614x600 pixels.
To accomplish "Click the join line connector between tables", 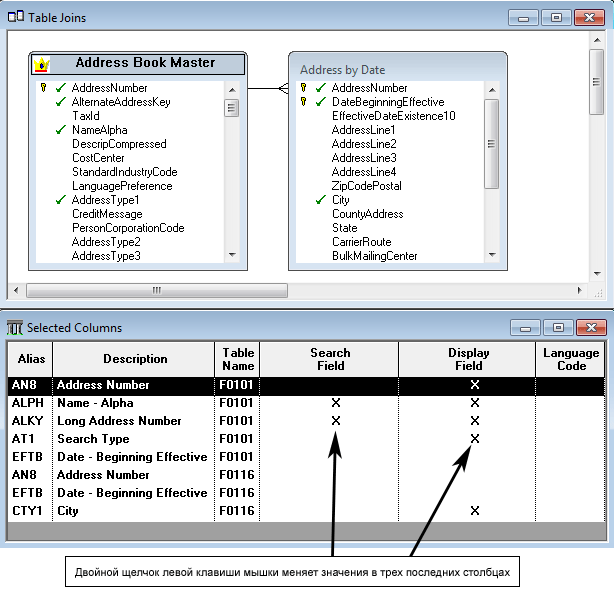I will click(268, 88).
